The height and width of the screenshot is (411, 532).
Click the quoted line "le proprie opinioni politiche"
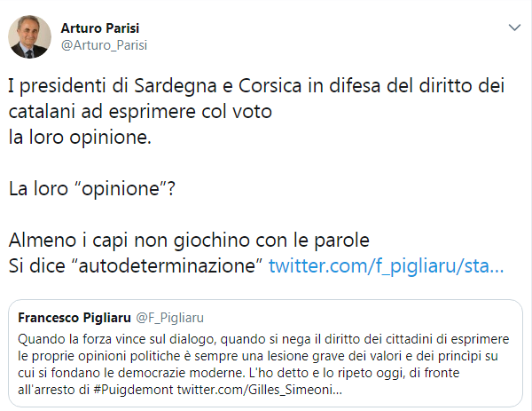click(258, 356)
